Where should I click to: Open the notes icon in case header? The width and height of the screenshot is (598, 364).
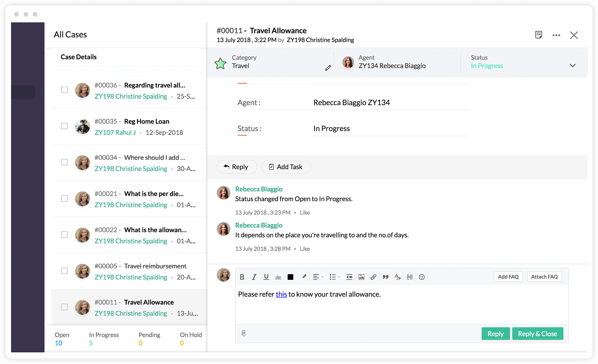(x=539, y=35)
